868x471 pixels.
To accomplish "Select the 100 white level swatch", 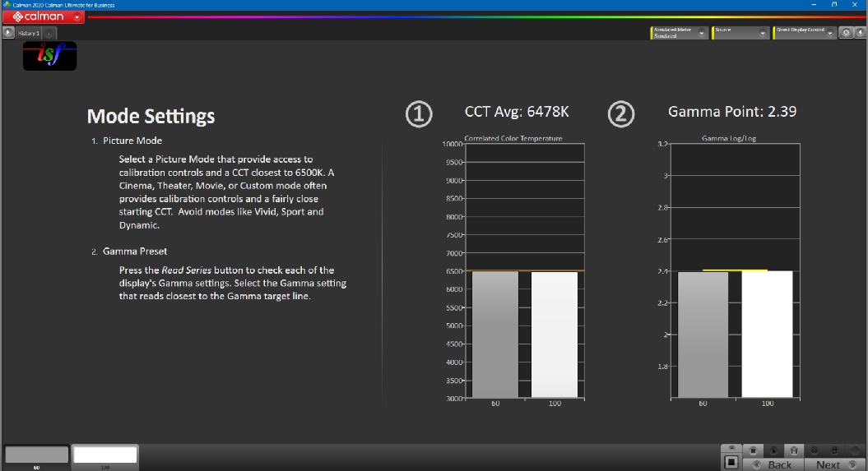I will (x=105, y=455).
